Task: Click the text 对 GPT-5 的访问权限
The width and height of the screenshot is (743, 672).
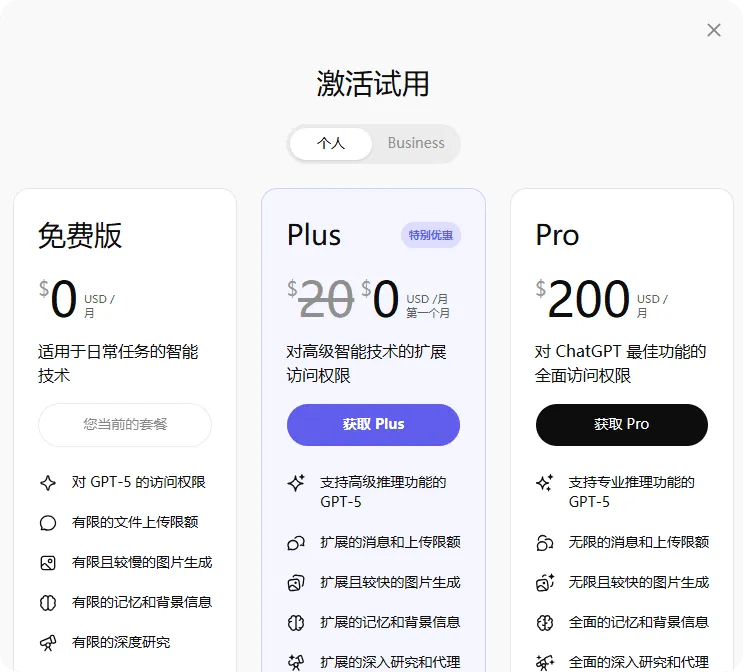Action: pos(138,482)
